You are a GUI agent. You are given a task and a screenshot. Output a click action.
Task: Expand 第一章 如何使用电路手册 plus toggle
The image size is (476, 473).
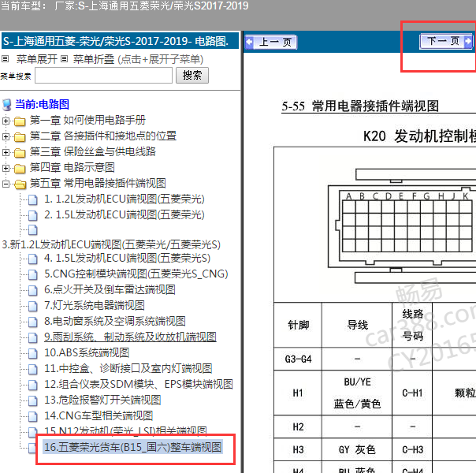tap(6, 121)
